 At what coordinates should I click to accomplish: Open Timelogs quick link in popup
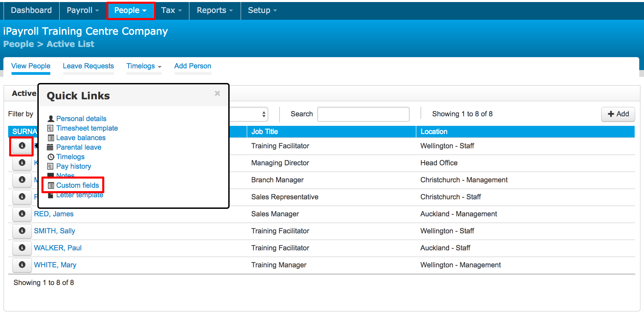click(x=70, y=157)
